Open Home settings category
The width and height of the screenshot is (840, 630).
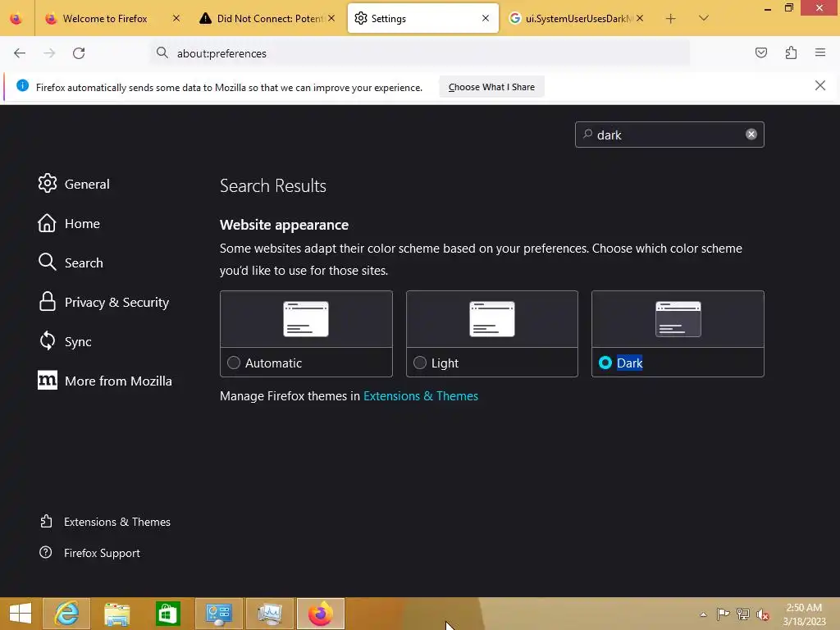[x=69, y=223]
